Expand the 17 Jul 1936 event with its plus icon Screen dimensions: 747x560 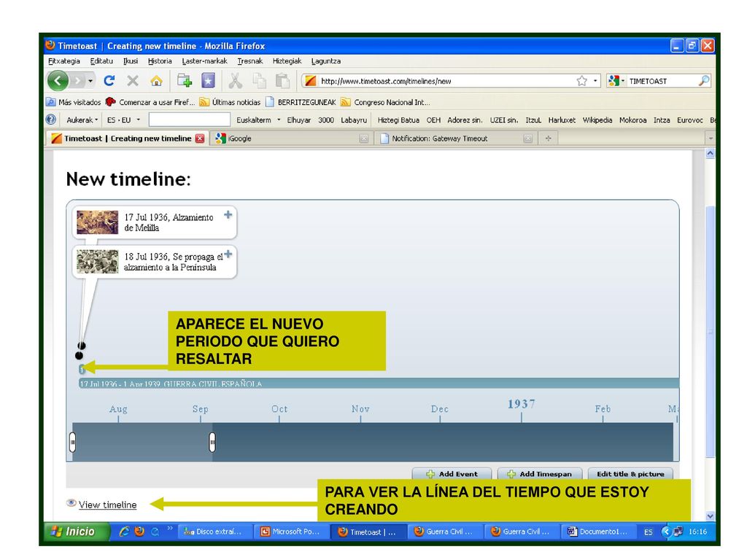228,215
